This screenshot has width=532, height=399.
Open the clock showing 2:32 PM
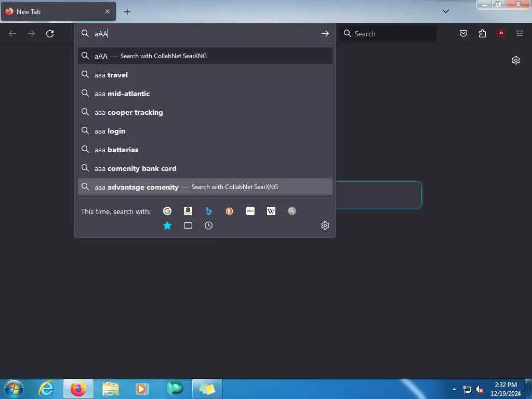(506, 389)
